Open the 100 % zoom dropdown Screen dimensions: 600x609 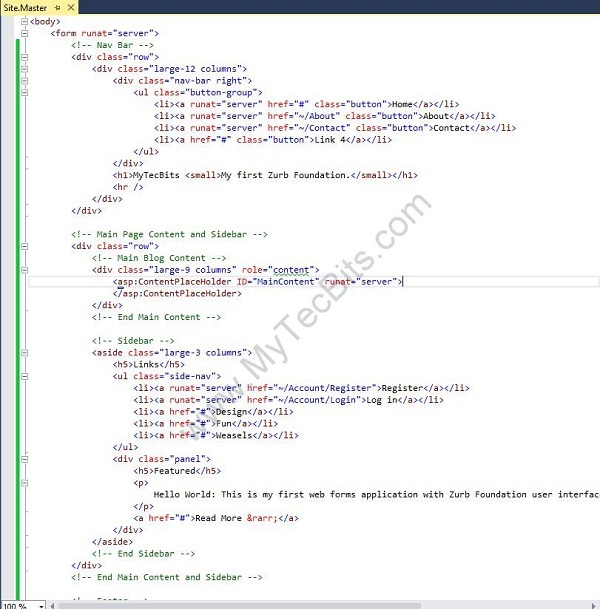click(x=41, y=606)
